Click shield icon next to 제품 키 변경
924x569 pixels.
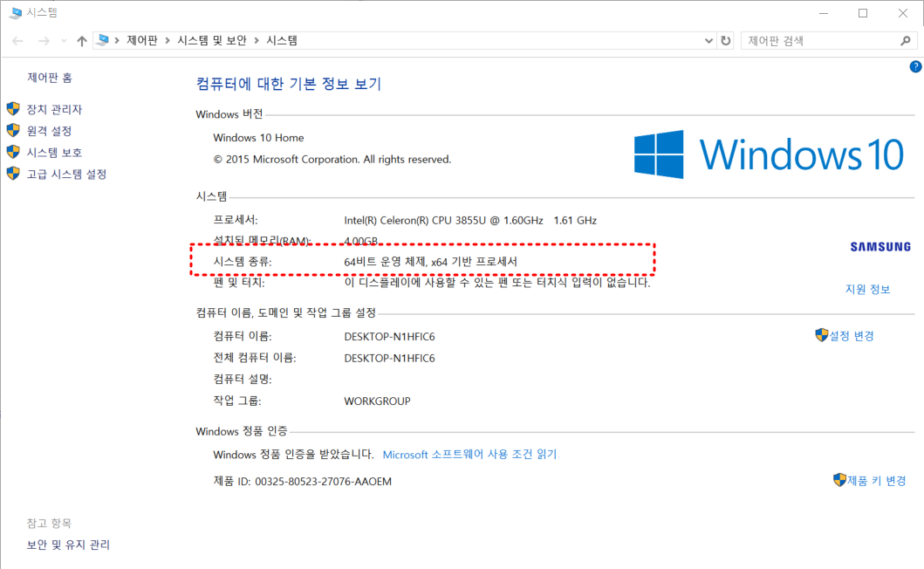(x=839, y=479)
